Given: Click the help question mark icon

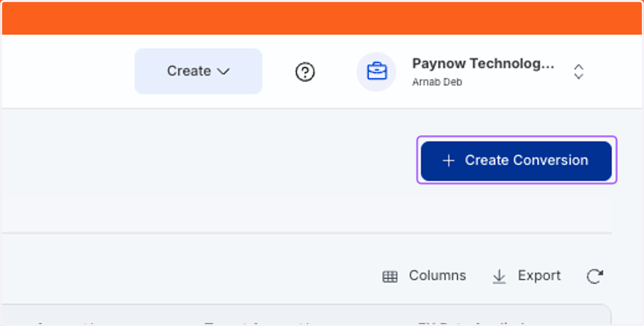Looking at the screenshot, I should (305, 71).
